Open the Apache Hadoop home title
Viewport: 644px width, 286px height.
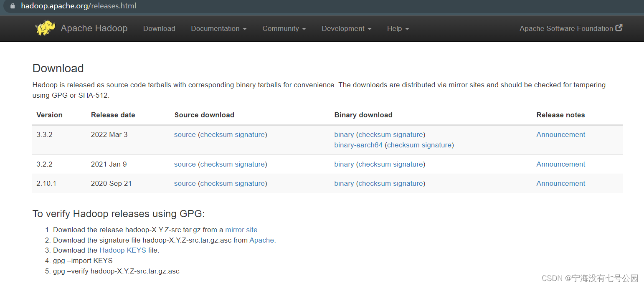click(94, 28)
